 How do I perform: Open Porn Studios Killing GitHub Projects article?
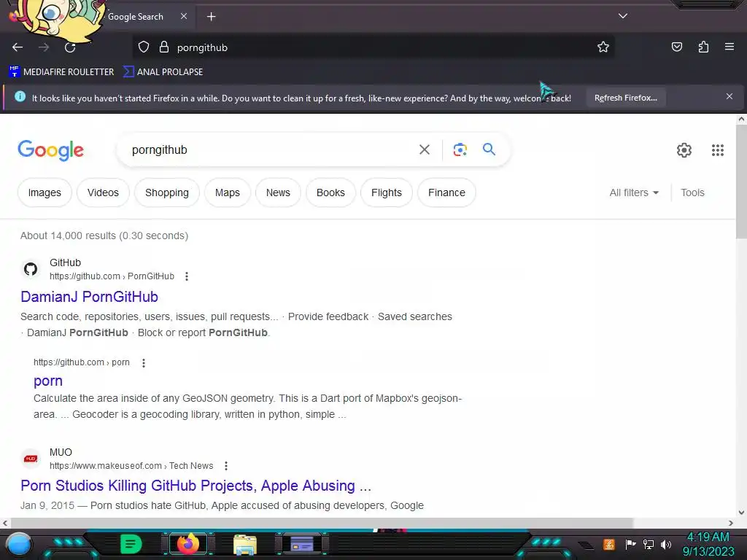point(196,486)
